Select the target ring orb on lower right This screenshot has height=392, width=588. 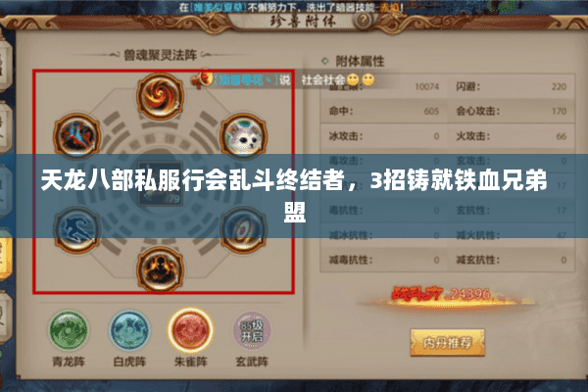(x=244, y=229)
